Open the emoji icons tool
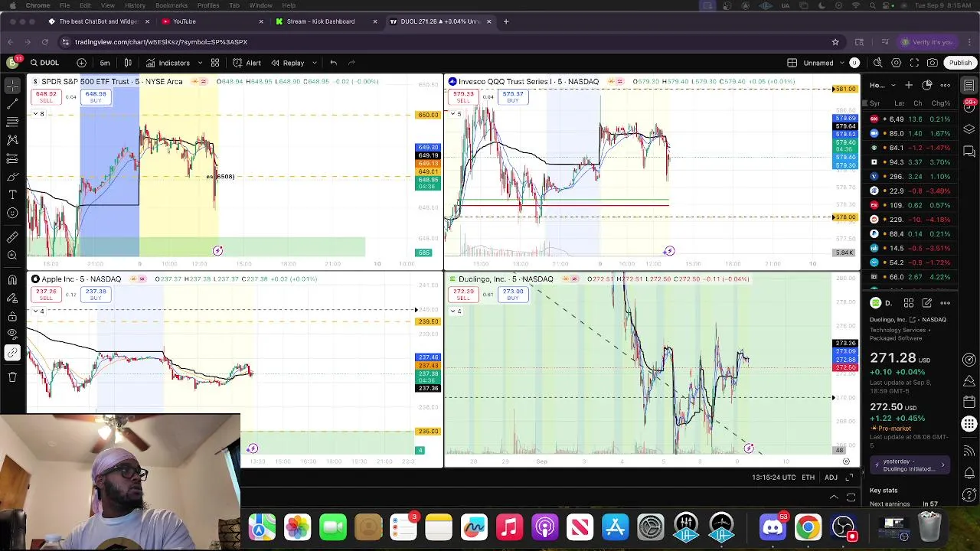Image resolution: width=980 pixels, height=551 pixels. tap(12, 213)
